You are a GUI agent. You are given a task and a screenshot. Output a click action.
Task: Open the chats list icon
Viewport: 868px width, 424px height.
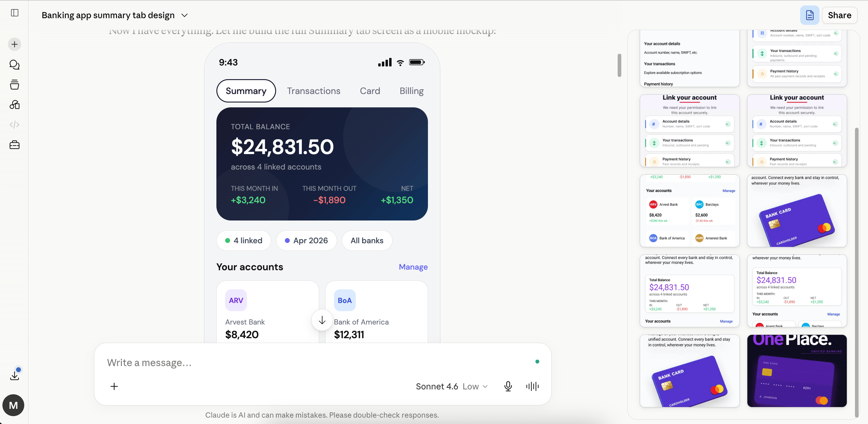15,64
